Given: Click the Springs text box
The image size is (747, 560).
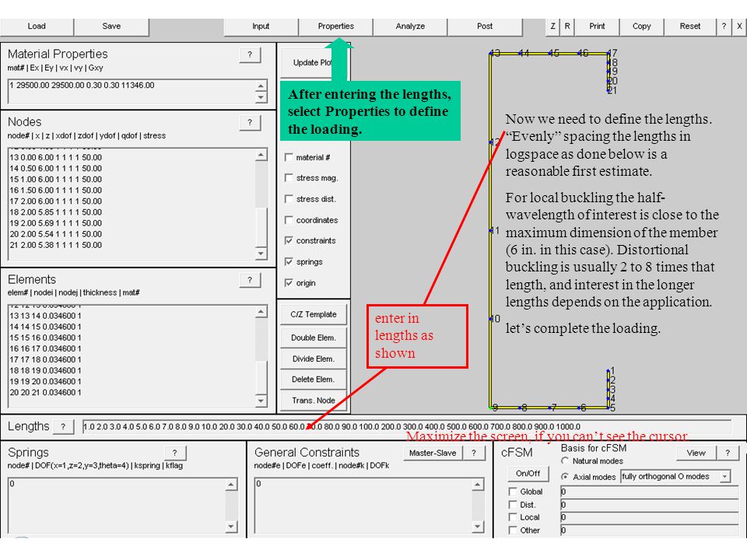Looking at the screenshot, I should point(117,506).
